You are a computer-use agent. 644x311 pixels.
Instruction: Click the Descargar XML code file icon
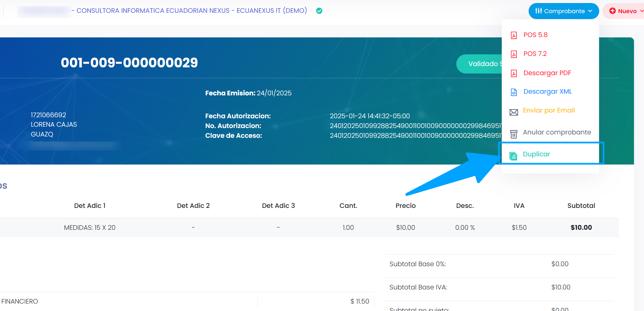[x=514, y=92]
